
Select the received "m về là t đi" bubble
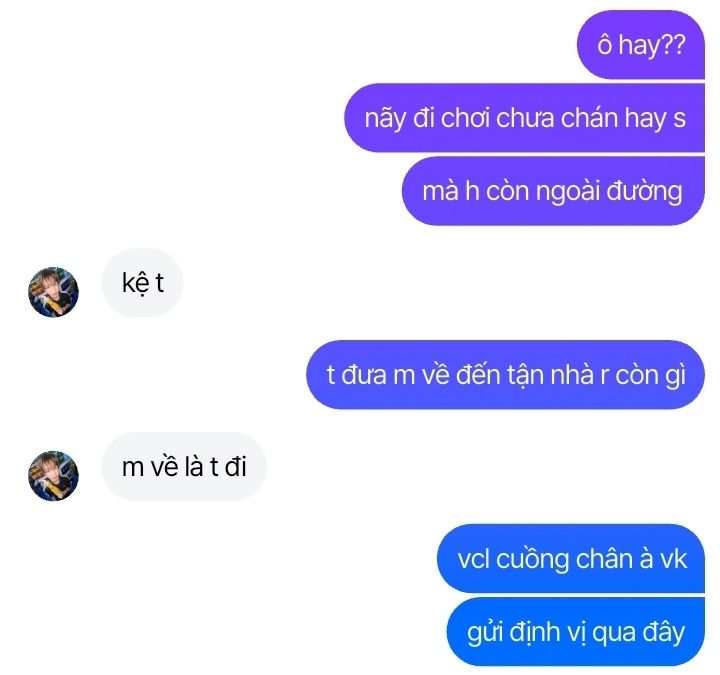click(x=184, y=467)
